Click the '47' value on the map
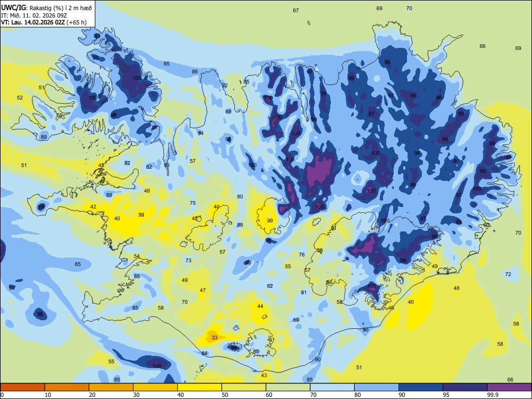Viewport: 532px width, 399px height. 203,290
